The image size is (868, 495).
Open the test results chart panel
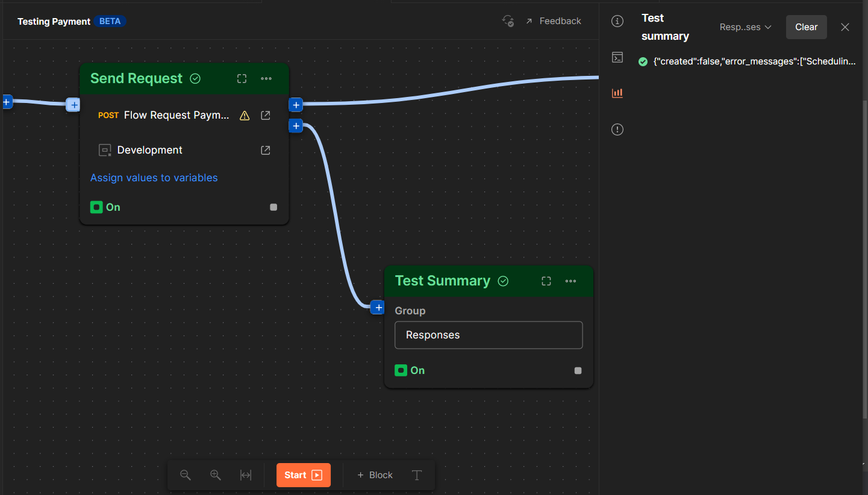pos(617,93)
